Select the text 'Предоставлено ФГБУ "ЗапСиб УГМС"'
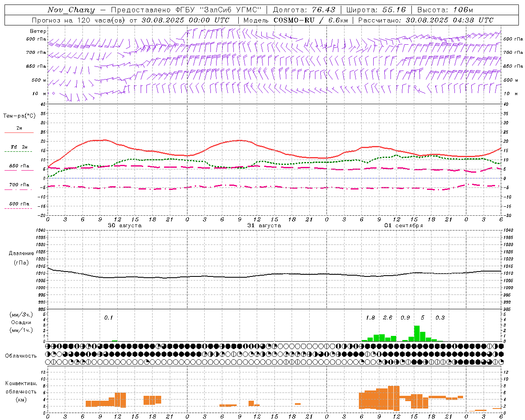Viewport: 525px width, 420px height. coord(186,10)
